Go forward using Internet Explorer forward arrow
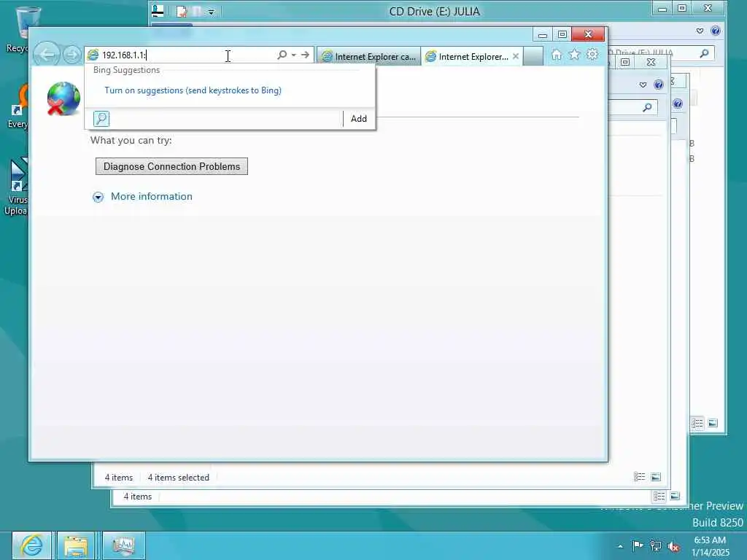This screenshot has width=747, height=560. pyautogui.click(x=72, y=55)
